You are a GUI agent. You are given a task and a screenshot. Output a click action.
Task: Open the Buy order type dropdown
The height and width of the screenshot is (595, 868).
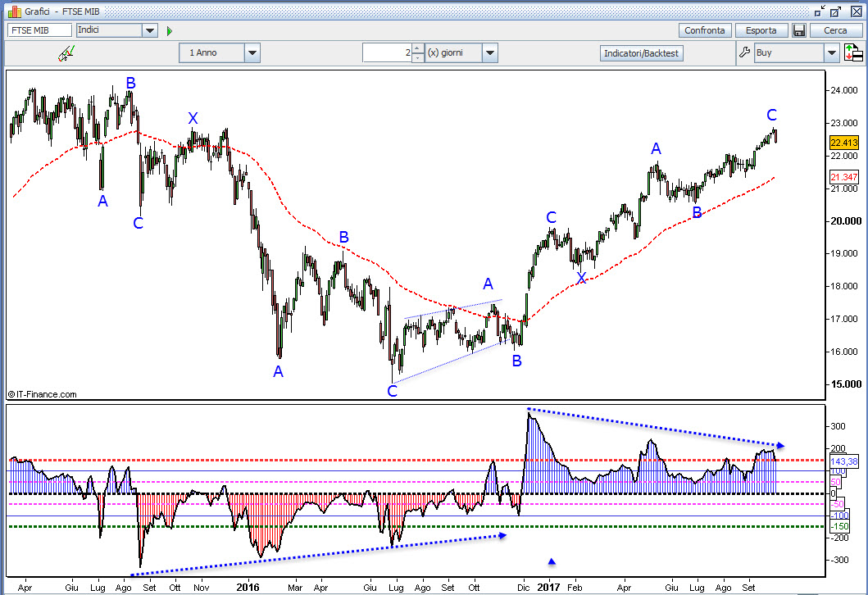pyautogui.click(x=832, y=53)
